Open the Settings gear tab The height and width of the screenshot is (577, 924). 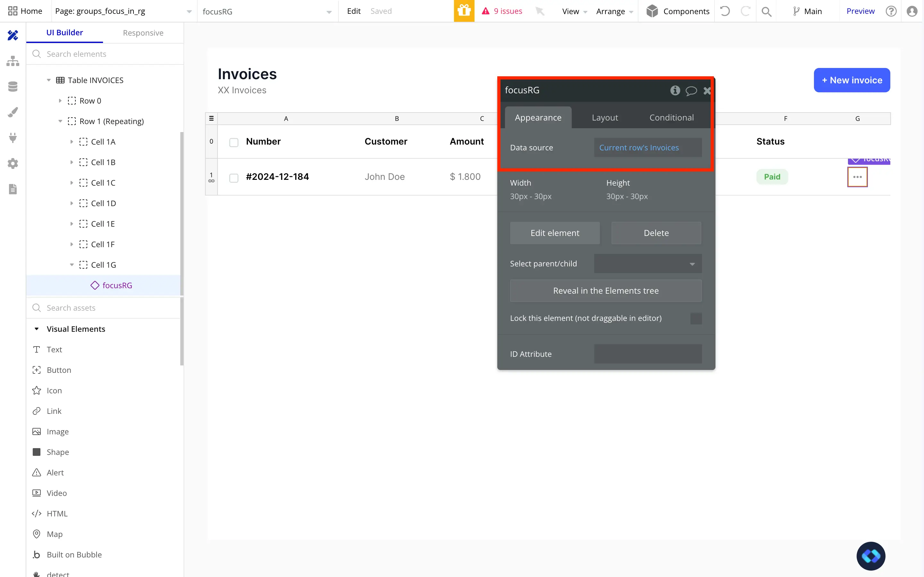click(13, 163)
